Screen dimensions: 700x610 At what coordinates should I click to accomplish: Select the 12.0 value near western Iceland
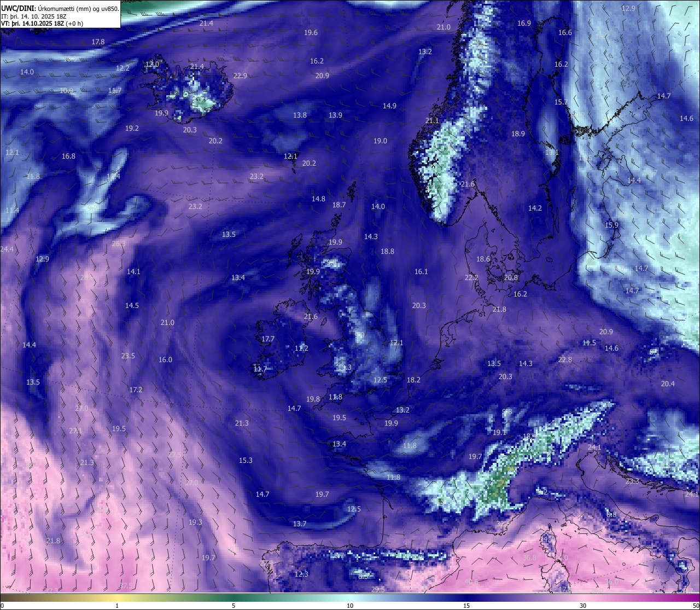(152, 65)
